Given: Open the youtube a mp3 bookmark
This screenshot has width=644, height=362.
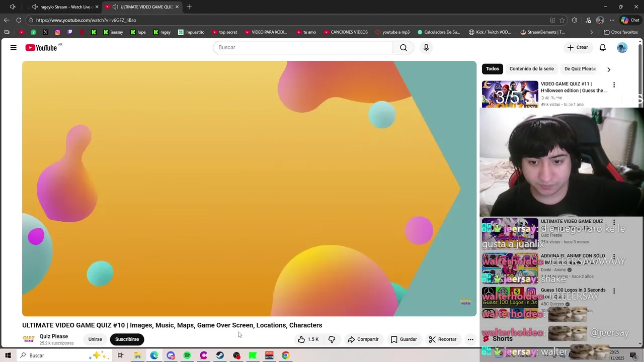Looking at the screenshot, I should pos(392,32).
